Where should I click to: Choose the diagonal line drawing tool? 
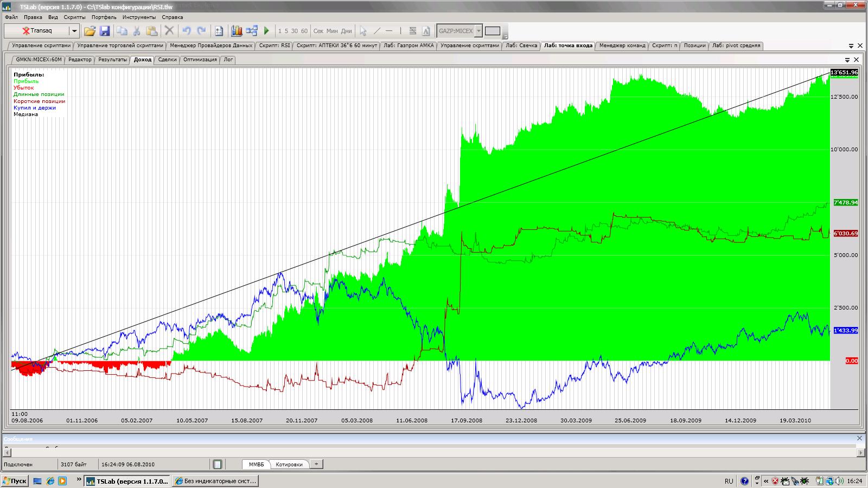pyautogui.click(x=376, y=31)
